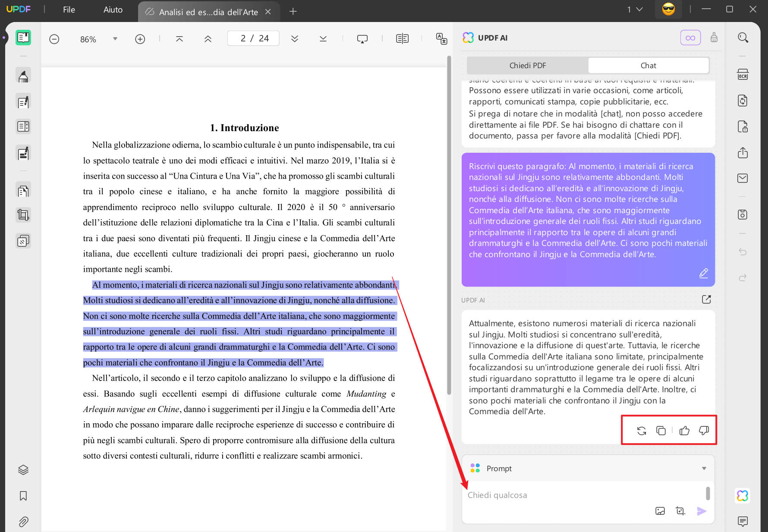The width and height of the screenshot is (768, 532).
Task: Go to the previous page
Action: 208,39
